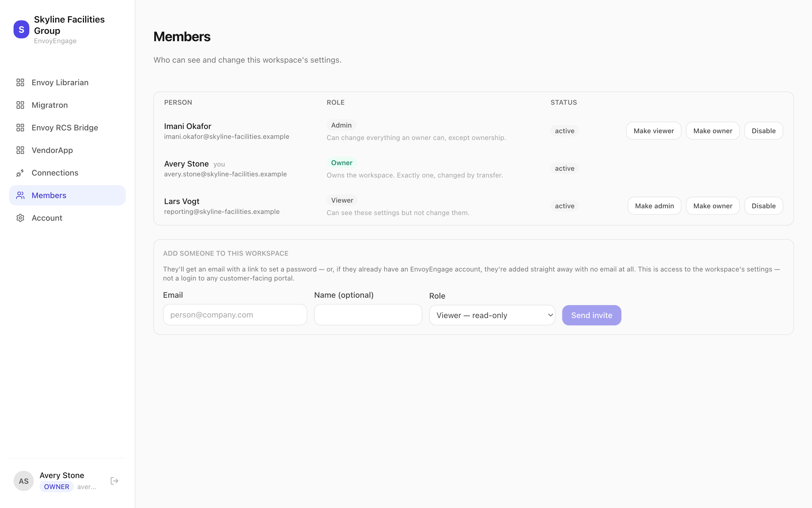Click the STATUS column header
Screen dimensions: 812x508
point(564,102)
